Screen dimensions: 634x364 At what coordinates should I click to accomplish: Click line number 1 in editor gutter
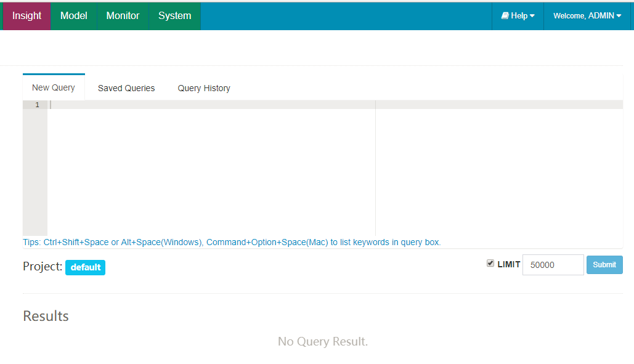coord(37,105)
